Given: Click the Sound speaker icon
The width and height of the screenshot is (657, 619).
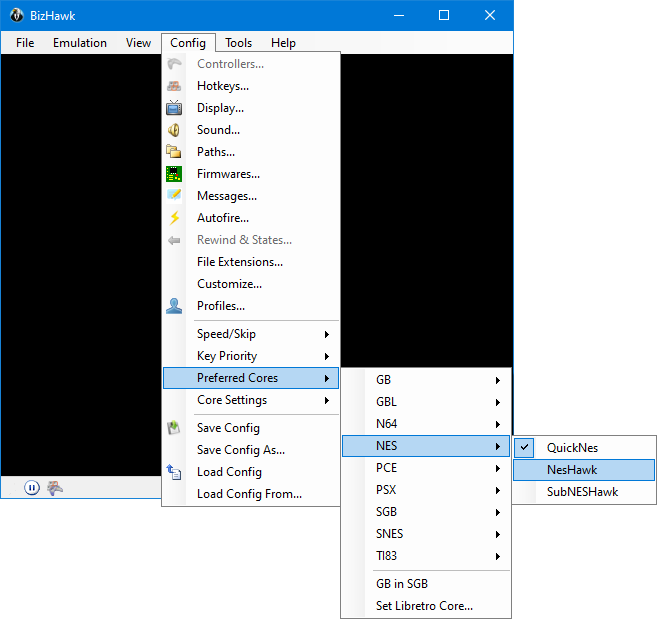Looking at the screenshot, I should coord(174,130).
